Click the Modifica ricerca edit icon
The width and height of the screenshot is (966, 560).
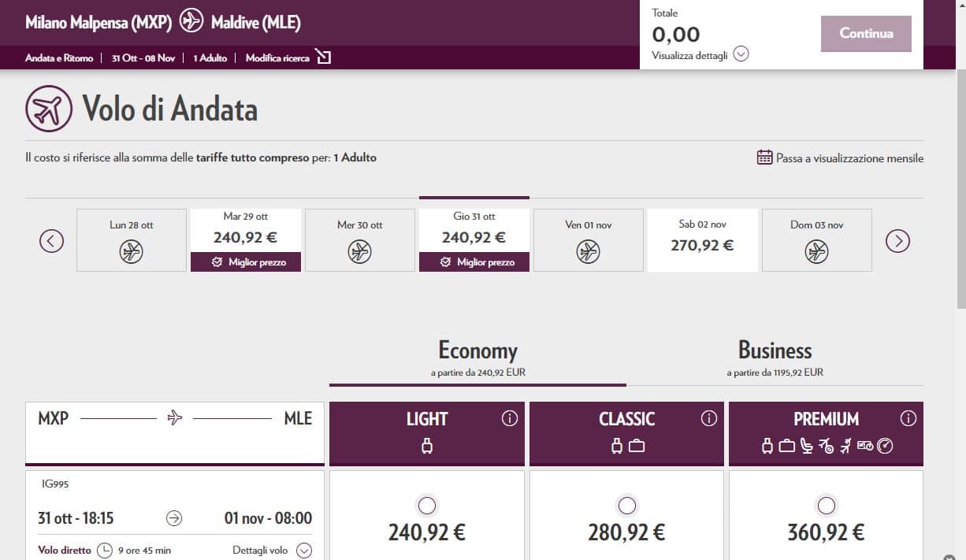323,57
